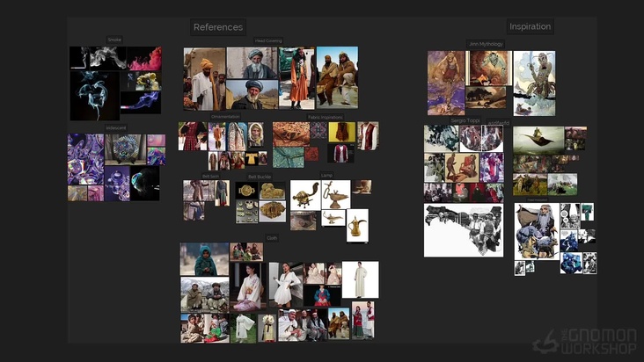
Task: Select the large iridescent purple swirl image
Action: click(x=86, y=159)
